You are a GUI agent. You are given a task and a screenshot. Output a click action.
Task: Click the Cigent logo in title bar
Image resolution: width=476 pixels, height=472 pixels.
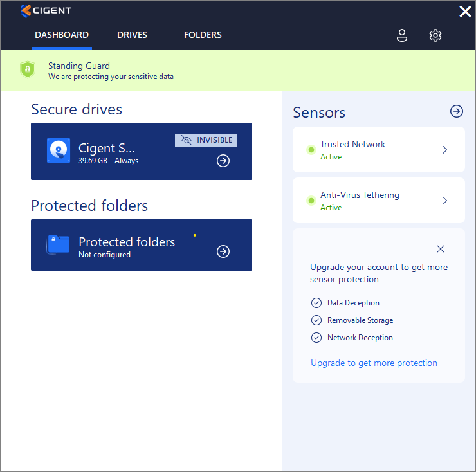pos(46,10)
